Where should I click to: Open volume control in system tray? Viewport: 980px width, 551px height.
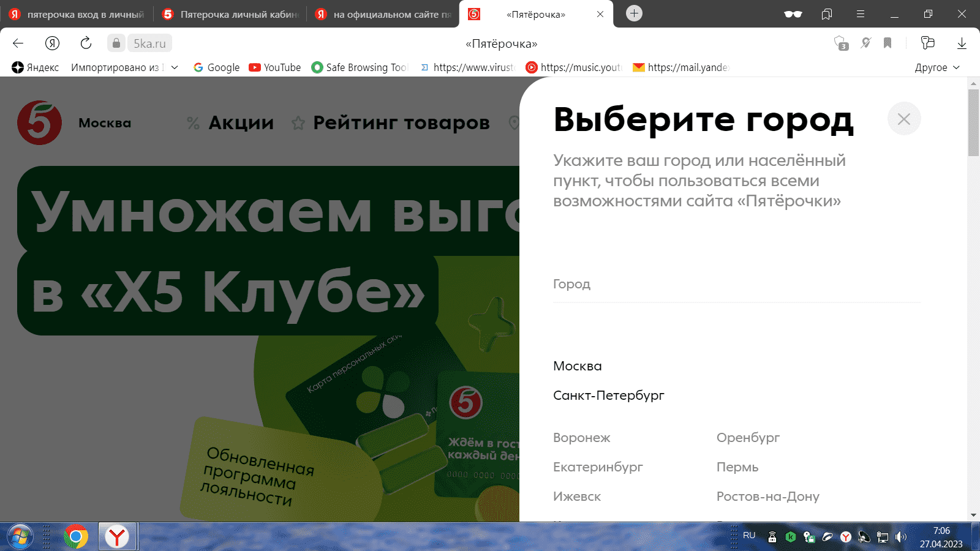pyautogui.click(x=900, y=537)
